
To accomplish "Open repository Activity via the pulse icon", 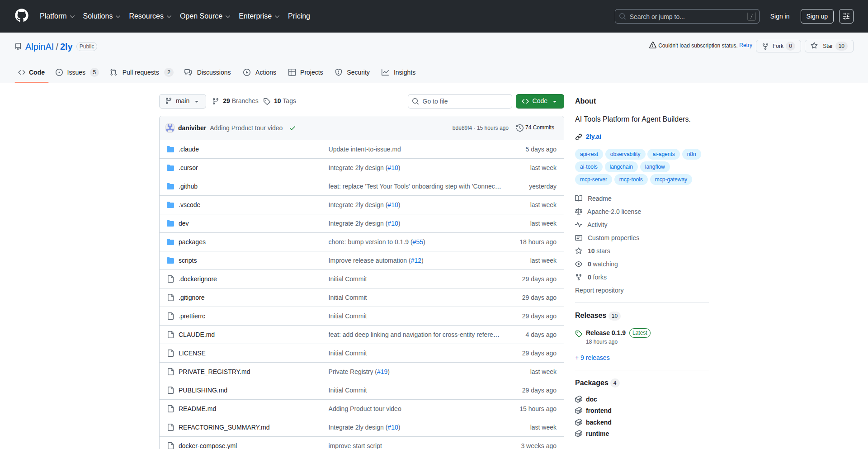I will [579, 225].
